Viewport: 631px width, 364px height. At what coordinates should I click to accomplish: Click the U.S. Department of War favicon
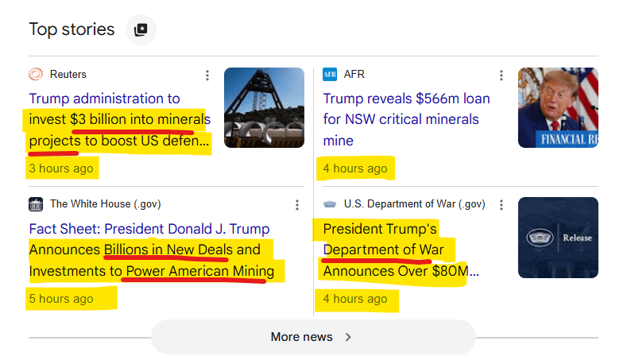click(330, 204)
